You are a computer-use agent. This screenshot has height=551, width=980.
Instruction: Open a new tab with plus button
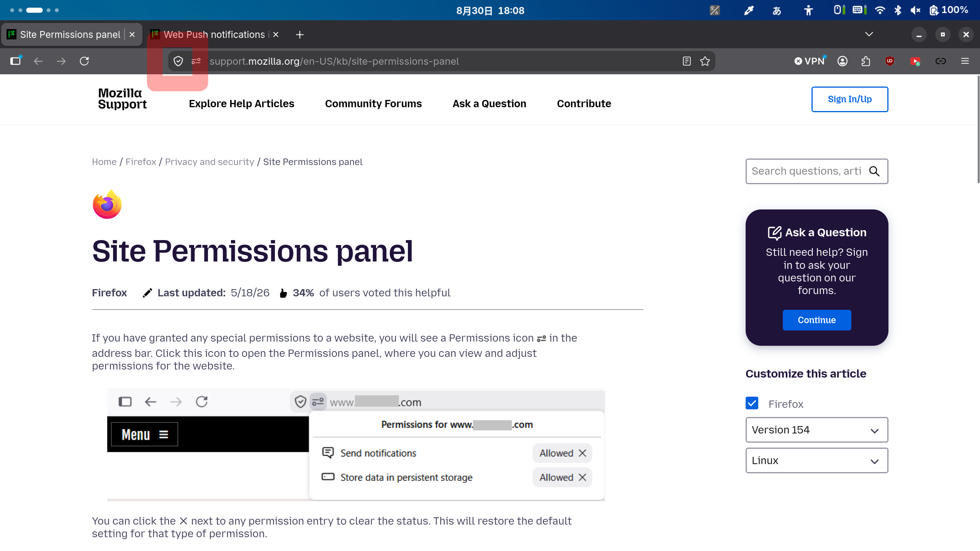click(x=300, y=35)
